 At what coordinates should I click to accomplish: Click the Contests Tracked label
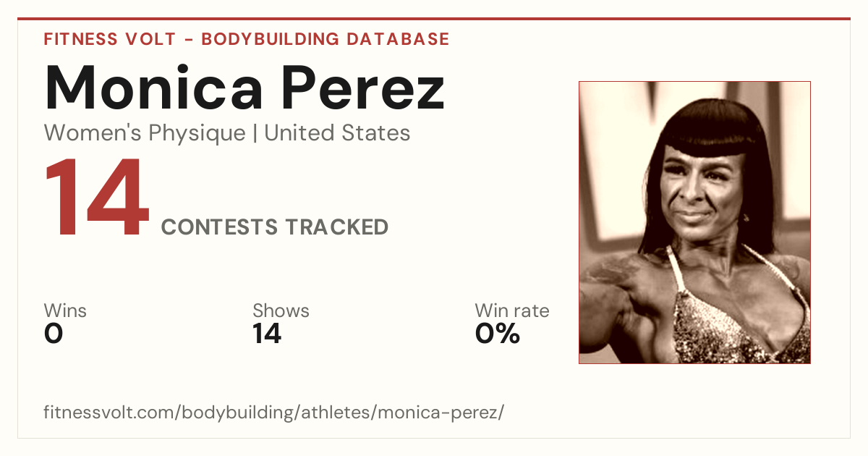275,227
